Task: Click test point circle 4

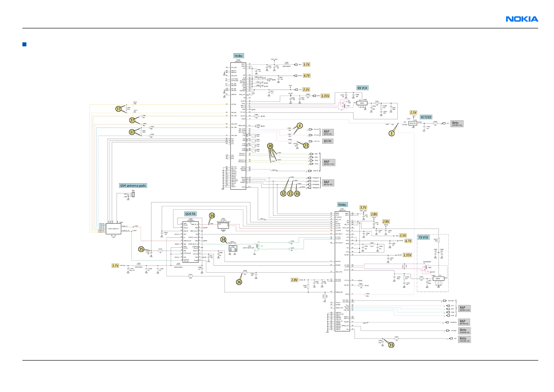Action: tap(299, 126)
